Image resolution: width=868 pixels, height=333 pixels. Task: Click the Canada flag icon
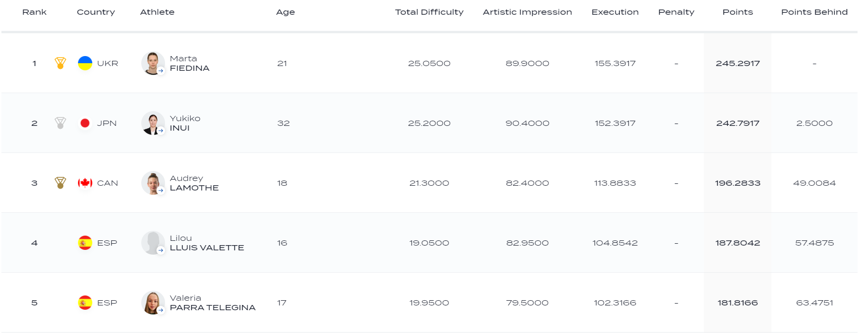(x=85, y=183)
